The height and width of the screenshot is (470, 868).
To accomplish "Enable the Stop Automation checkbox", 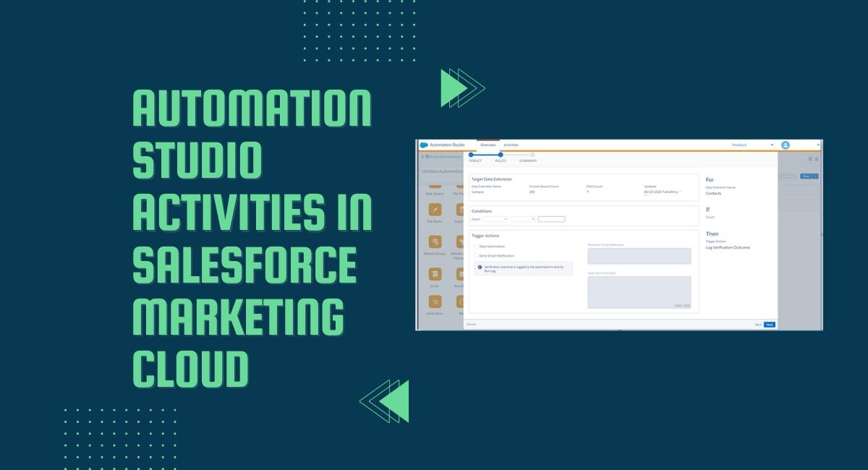I will coord(475,247).
